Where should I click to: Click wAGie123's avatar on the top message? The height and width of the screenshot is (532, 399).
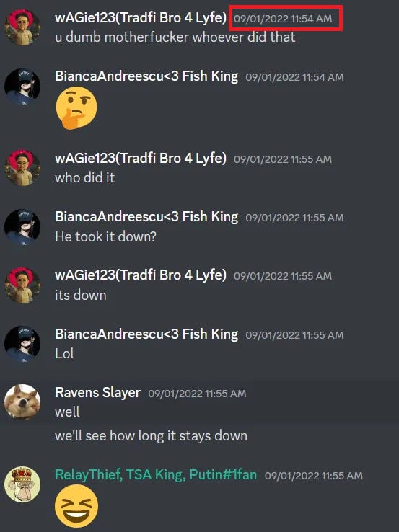point(22,27)
